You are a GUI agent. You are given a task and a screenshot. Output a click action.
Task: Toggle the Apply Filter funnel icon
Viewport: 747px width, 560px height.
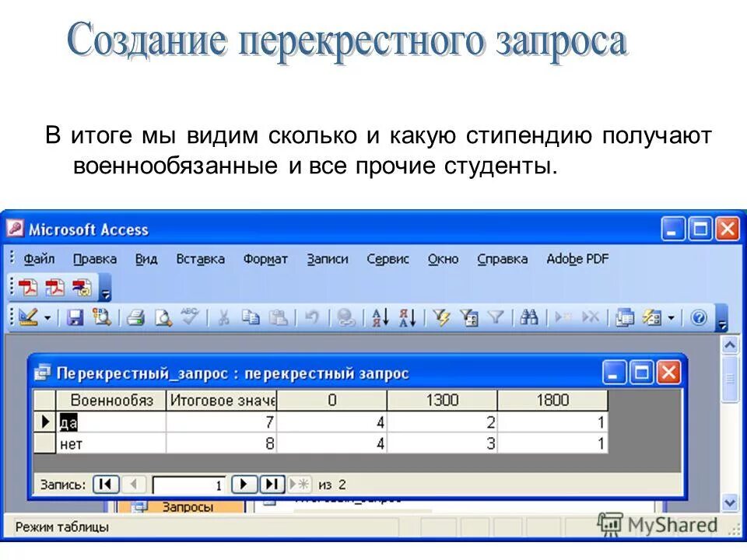pyautogui.click(x=496, y=314)
